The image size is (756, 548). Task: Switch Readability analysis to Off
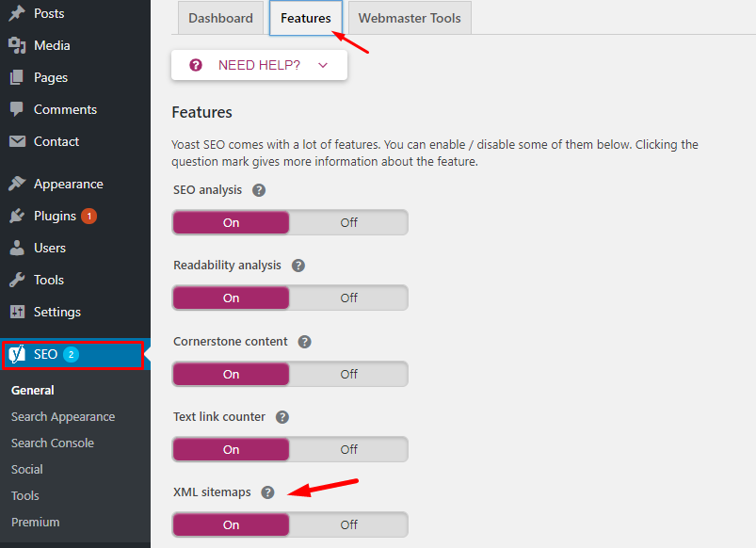coord(348,298)
